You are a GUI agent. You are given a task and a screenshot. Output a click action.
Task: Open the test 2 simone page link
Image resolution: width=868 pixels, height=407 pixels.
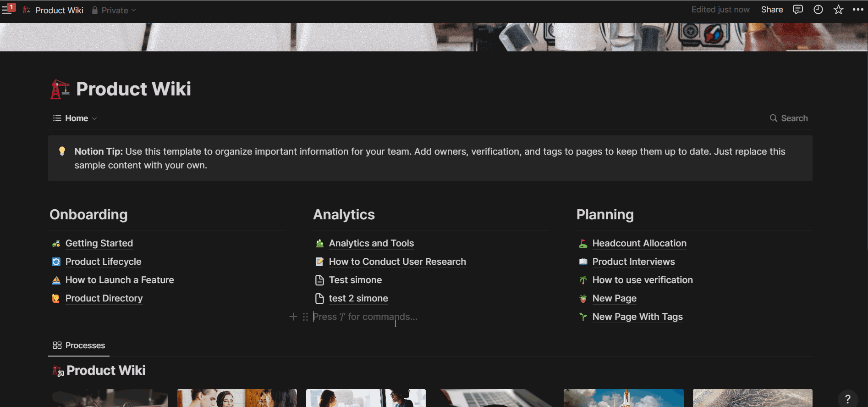(x=358, y=299)
